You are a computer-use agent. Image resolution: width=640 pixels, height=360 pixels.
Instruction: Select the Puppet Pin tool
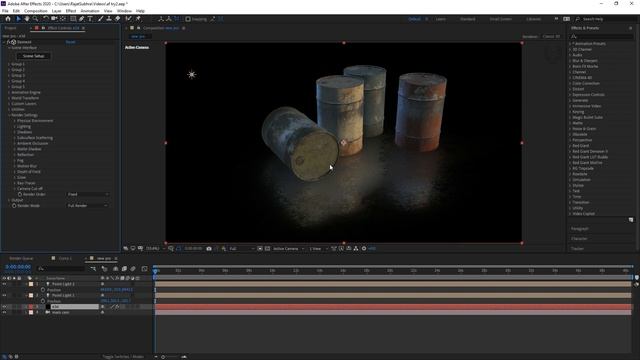coord(138,19)
